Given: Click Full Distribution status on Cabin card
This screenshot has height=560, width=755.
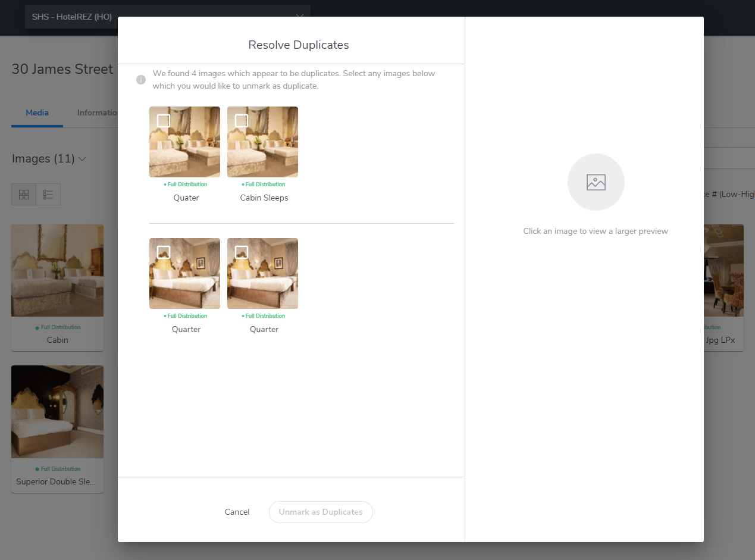Looking at the screenshot, I should [x=58, y=327].
